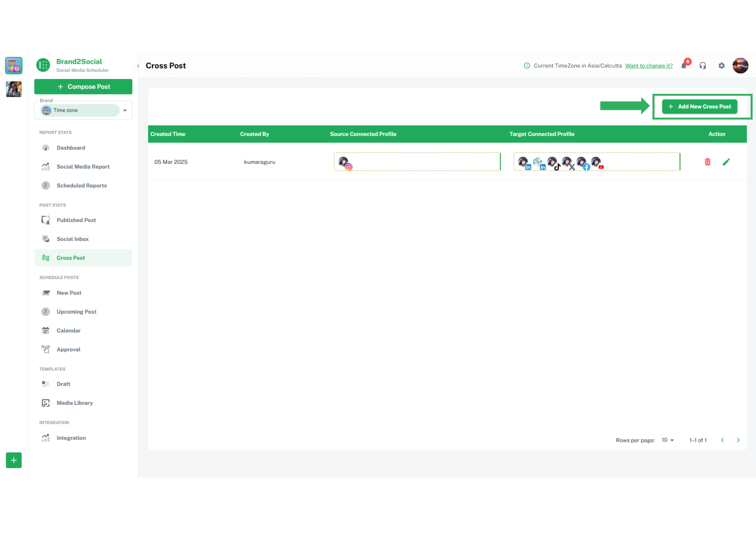The image size is (756, 534).
Task: Click green plus button at bottom left
Action: [14, 460]
